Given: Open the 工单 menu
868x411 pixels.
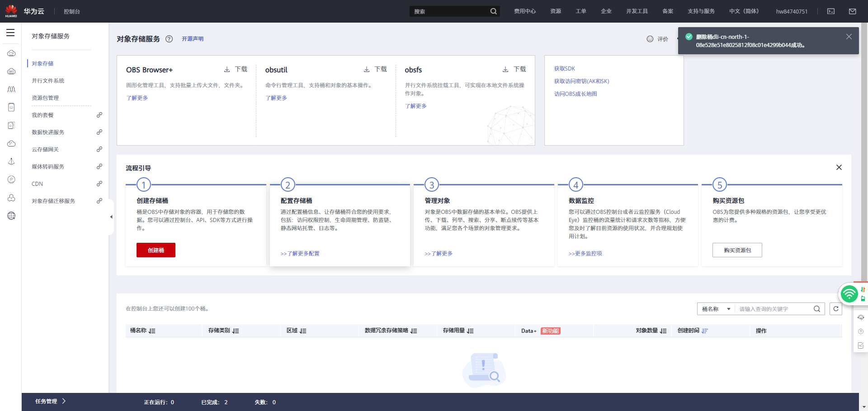Looking at the screenshot, I should (x=581, y=11).
